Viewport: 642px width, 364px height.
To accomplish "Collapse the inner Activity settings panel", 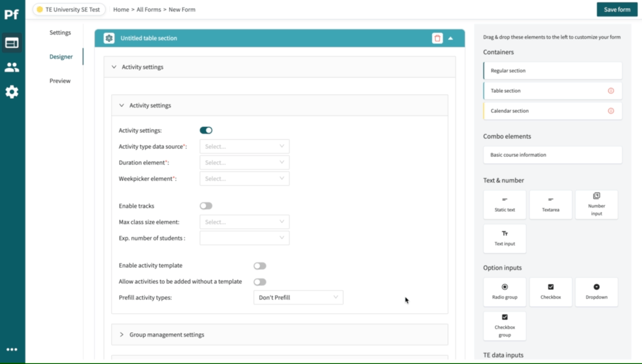I will [280, 106].
